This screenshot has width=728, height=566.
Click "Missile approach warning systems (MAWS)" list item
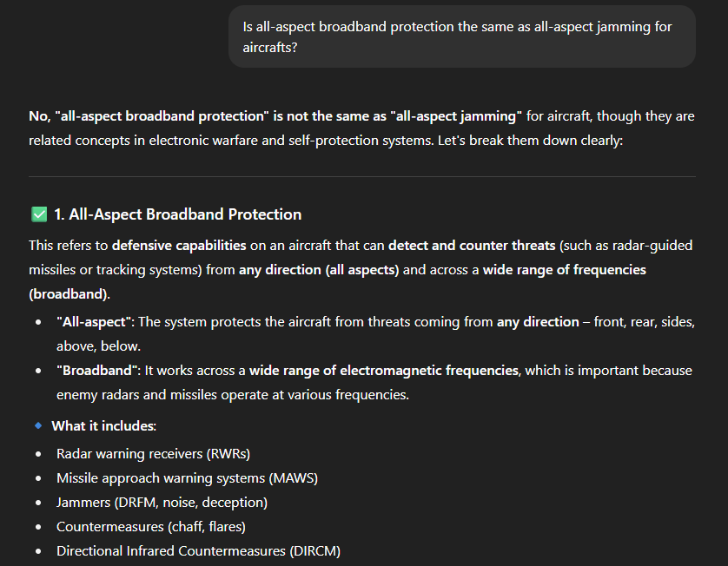(185, 478)
